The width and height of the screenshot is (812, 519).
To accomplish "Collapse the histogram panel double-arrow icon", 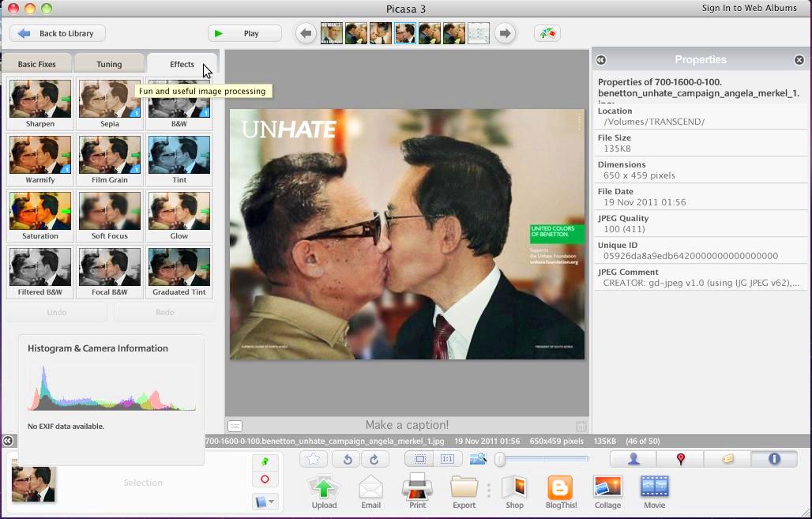I will pos(8,441).
